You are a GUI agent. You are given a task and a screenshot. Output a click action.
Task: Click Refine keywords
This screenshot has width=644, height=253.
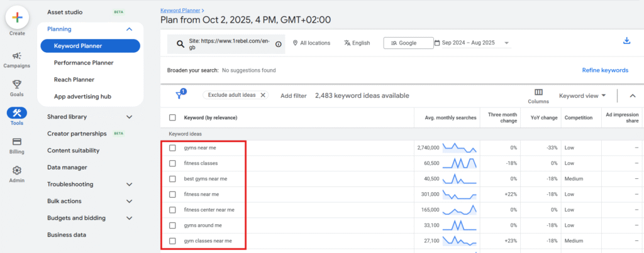(x=605, y=70)
